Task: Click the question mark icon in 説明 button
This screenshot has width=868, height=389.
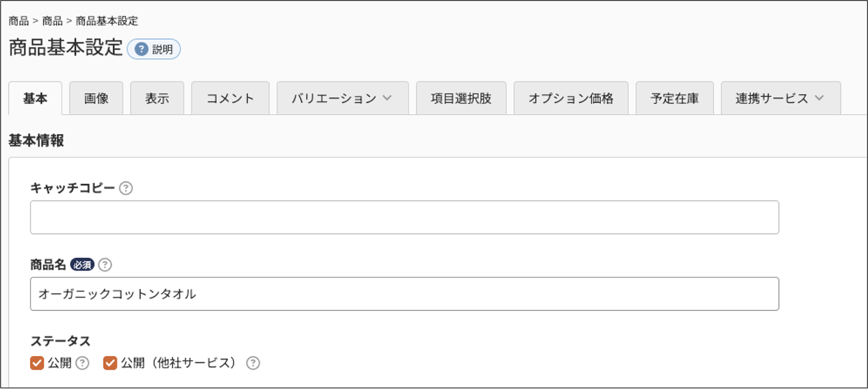Action: (142, 49)
